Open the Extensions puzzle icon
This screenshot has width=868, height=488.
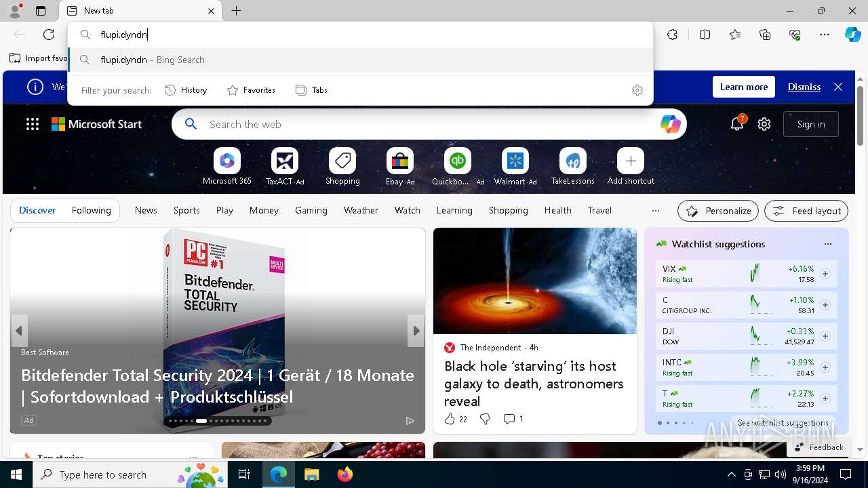672,35
